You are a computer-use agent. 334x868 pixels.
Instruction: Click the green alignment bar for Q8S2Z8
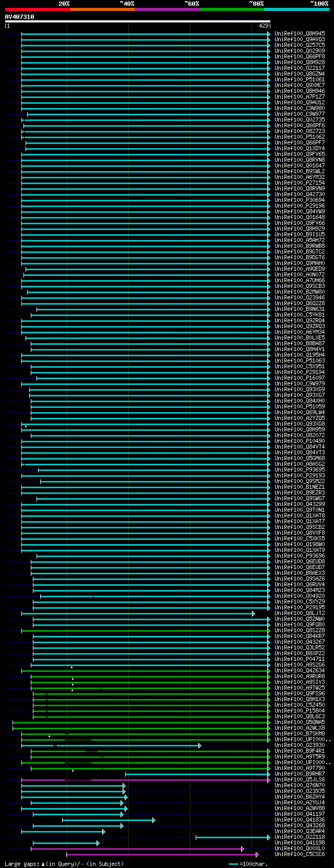tap(145, 631)
